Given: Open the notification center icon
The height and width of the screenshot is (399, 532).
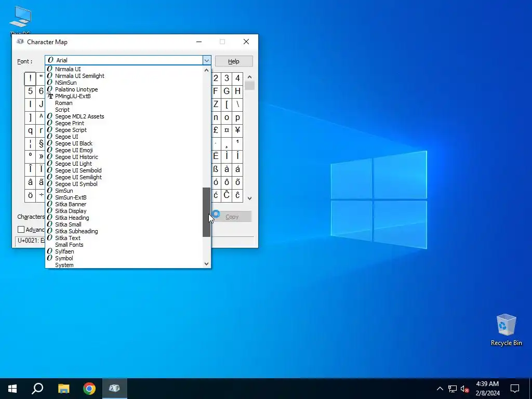Looking at the screenshot, I should [515, 389].
